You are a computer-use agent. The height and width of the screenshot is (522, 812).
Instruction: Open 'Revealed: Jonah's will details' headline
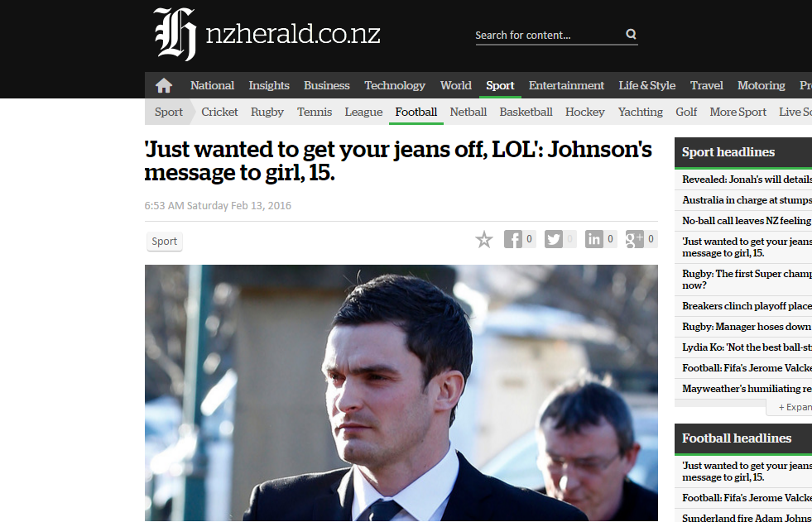[747, 180]
